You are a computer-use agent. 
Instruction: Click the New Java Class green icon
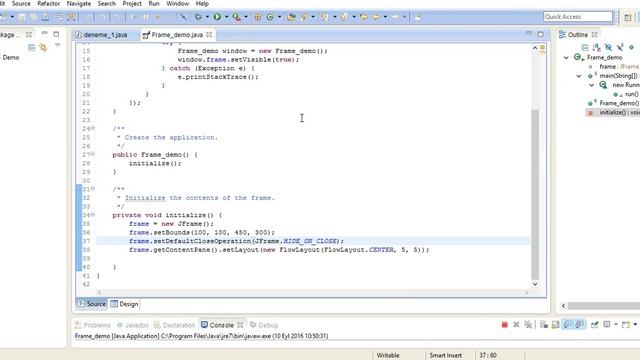pyautogui.click(x=270, y=17)
